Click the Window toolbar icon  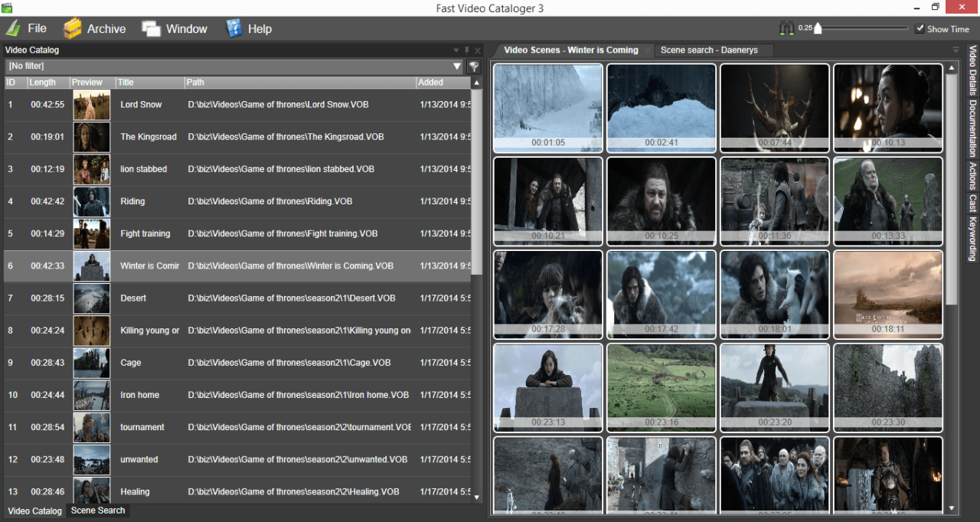(150, 28)
